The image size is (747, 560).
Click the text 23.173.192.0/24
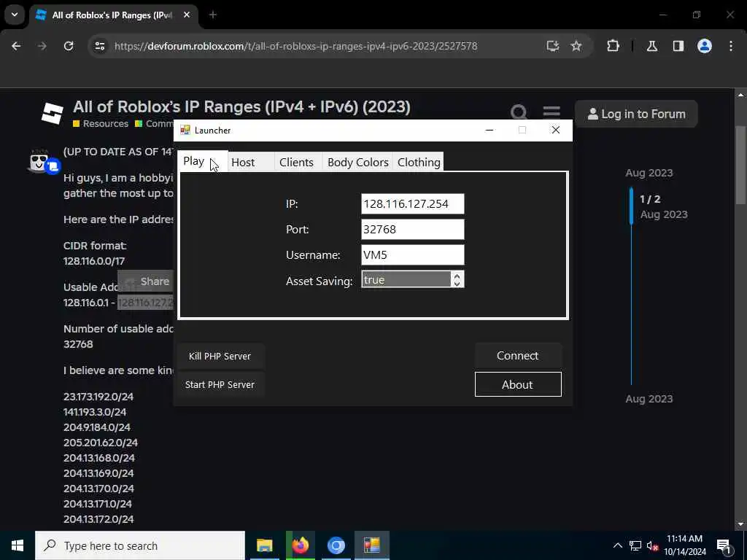tap(98, 397)
